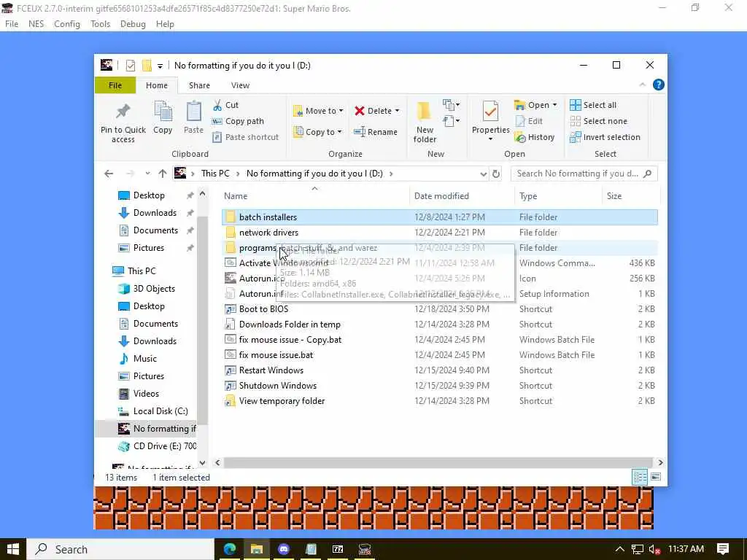Navigate back with the back arrow

tap(109, 174)
